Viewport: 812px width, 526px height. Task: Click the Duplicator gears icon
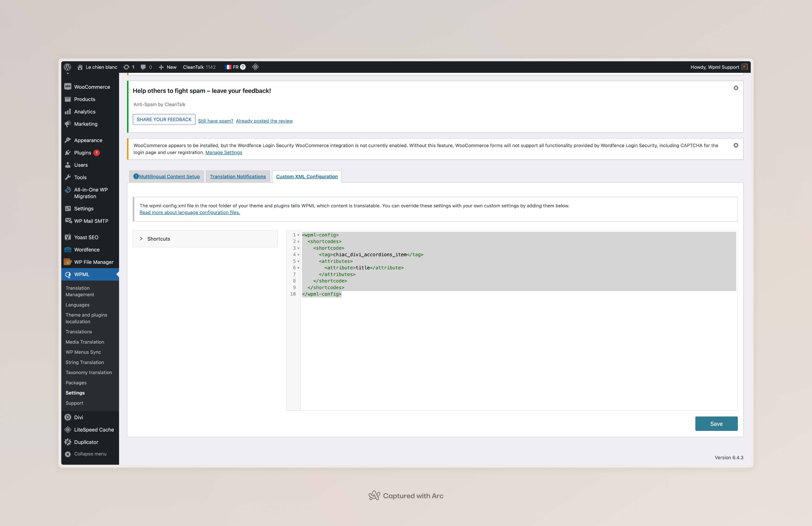click(68, 442)
